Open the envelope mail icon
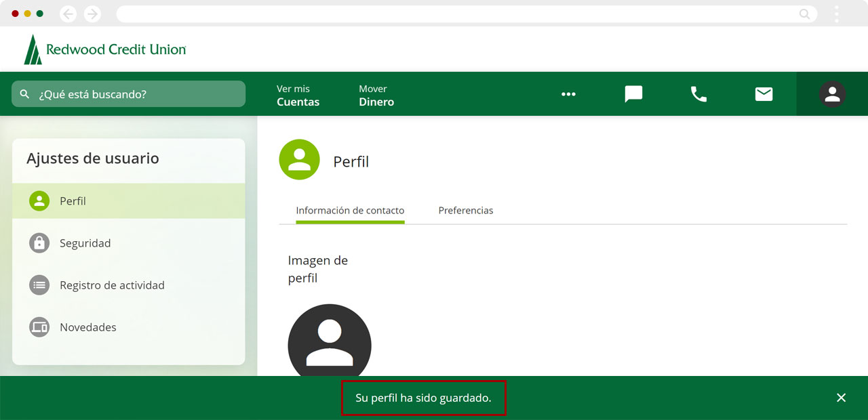This screenshot has height=420, width=868. (x=764, y=94)
